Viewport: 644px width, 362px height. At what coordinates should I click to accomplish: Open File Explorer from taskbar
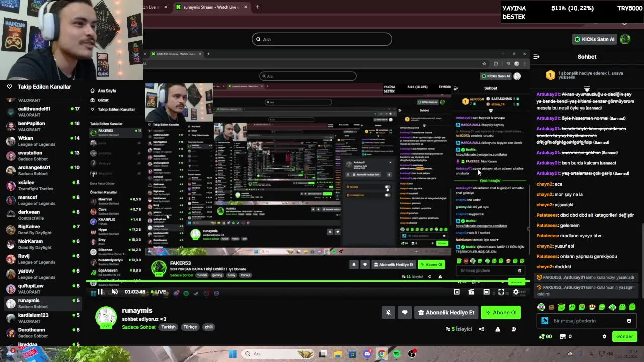[x=338, y=354]
